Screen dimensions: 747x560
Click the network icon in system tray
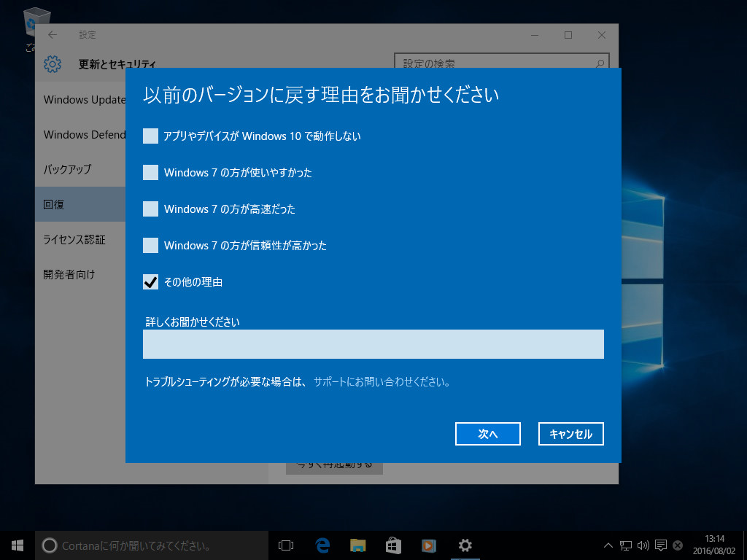coord(625,545)
